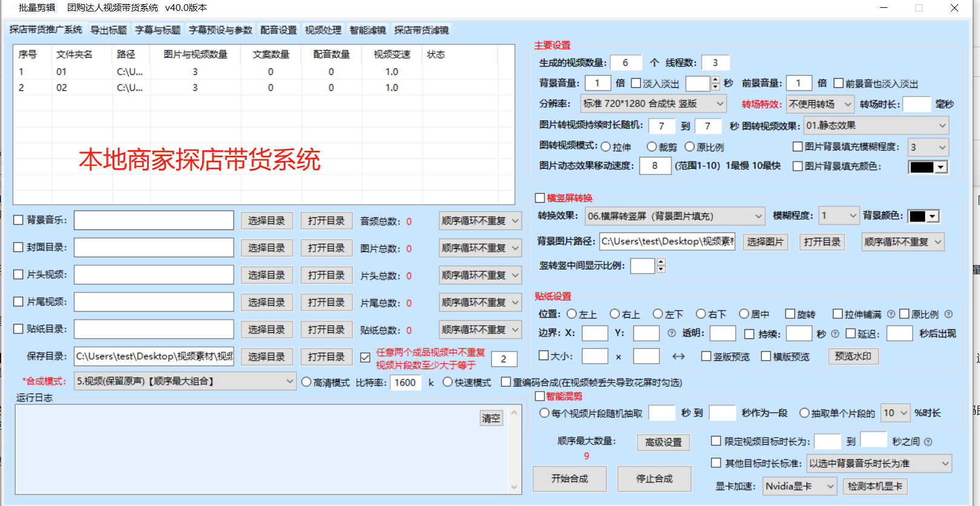Expand the 图片背景填充模糊程度 dropdown
The width and height of the screenshot is (980, 506).
point(929,147)
